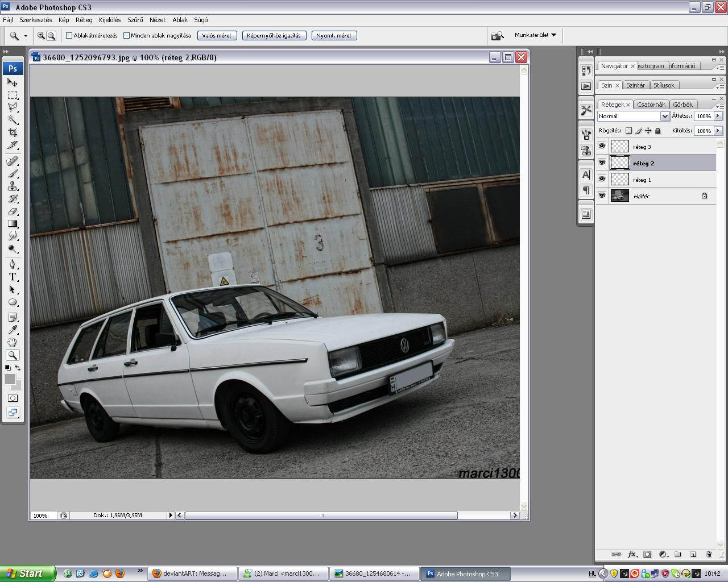Select the Notes tool
Screen dimensions: 728x582
point(13,318)
